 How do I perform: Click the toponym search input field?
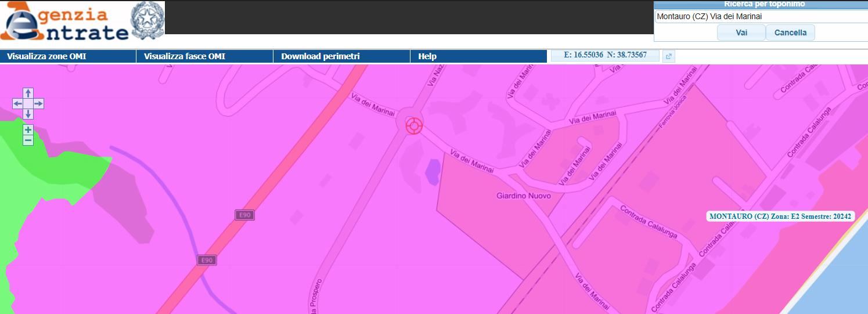click(x=761, y=17)
